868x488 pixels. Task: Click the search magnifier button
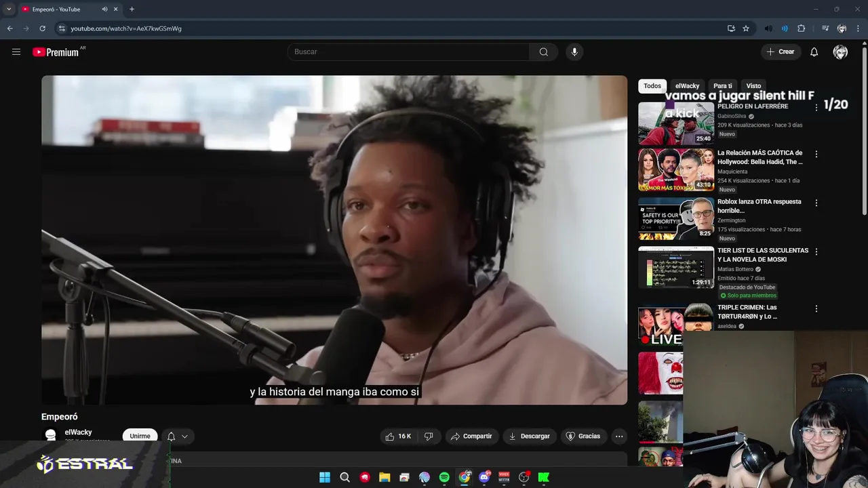coord(544,52)
